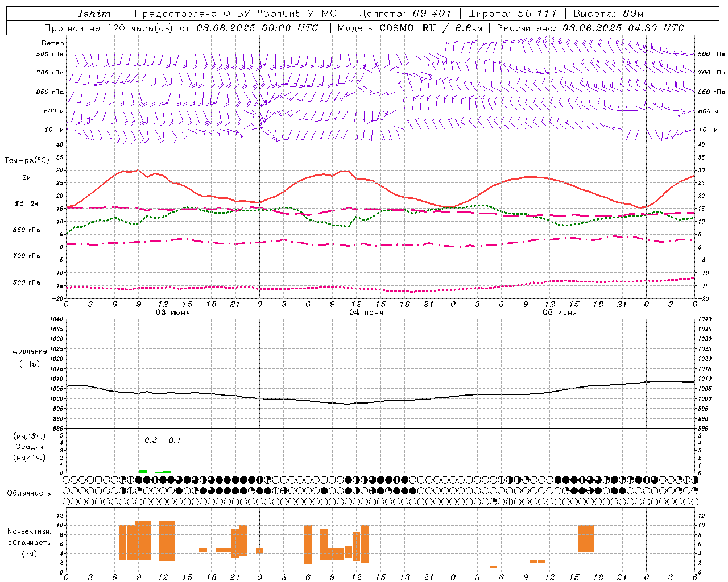Image resolution: width=728 pixels, height=582 pixels.
Task: Click the orange convective bar on 05 июня afternoon
Action: click(x=586, y=538)
